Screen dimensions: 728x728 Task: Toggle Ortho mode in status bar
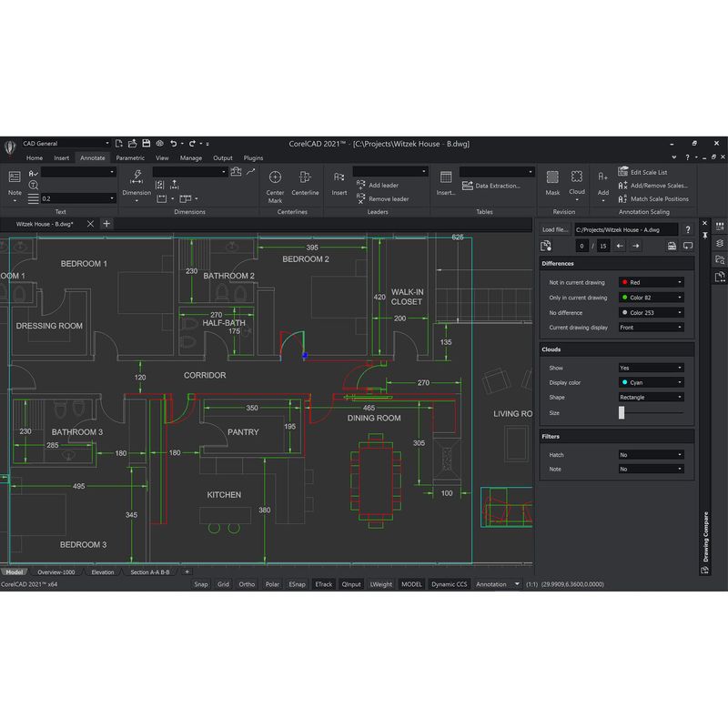tap(247, 584)
